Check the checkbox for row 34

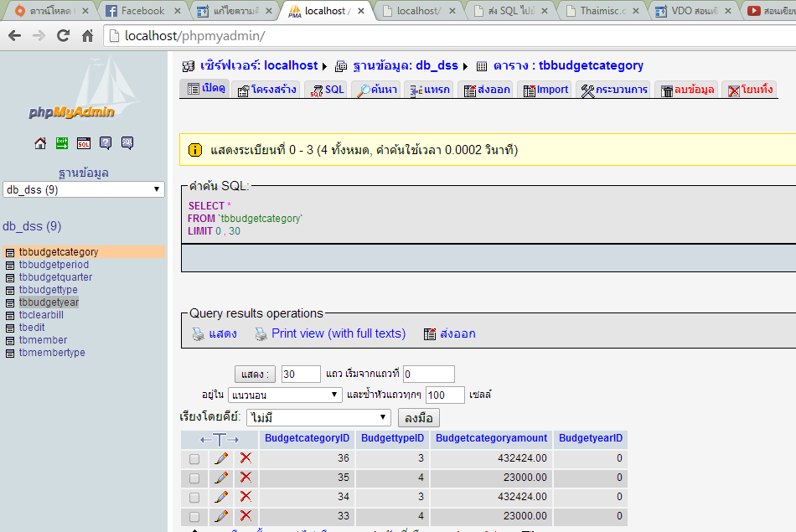point(194,498)
